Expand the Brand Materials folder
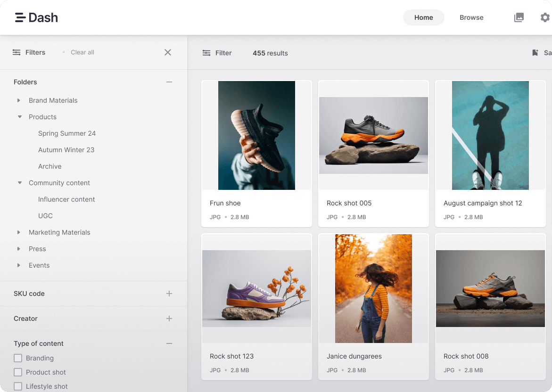This screenshot has height=392, width=552. point(19,100)
